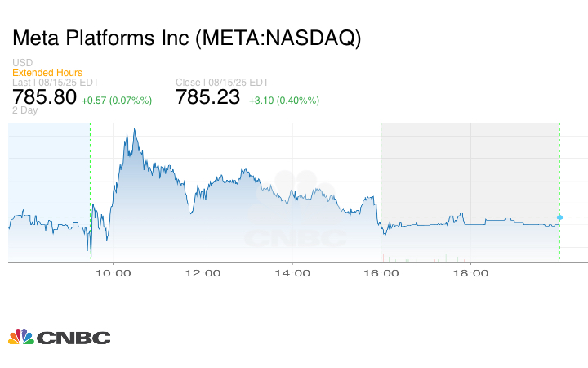The height and width of the screenshot is (368, 588).
Task: Click the last price 785.80
Action: [44, 97]
